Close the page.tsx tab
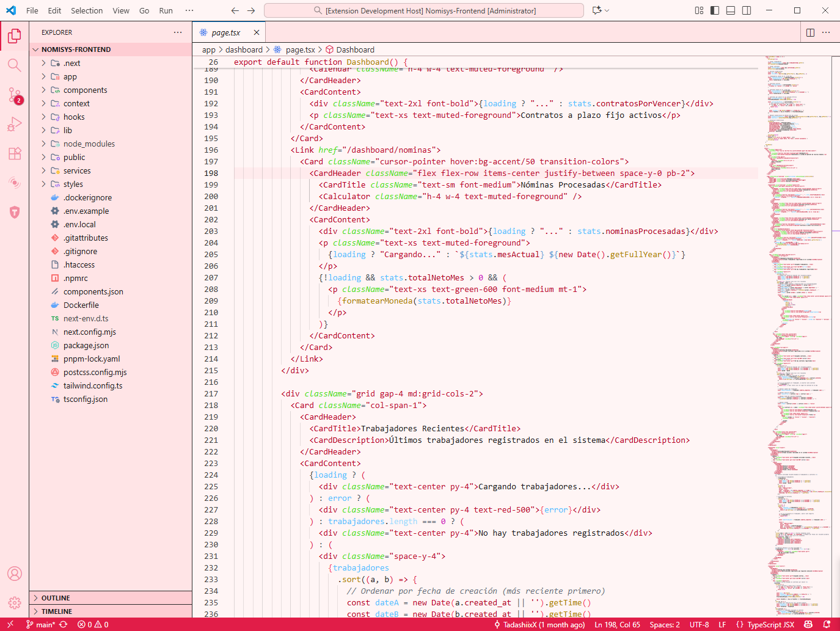This screenshot has width=840, height=631. pos(257,32)
